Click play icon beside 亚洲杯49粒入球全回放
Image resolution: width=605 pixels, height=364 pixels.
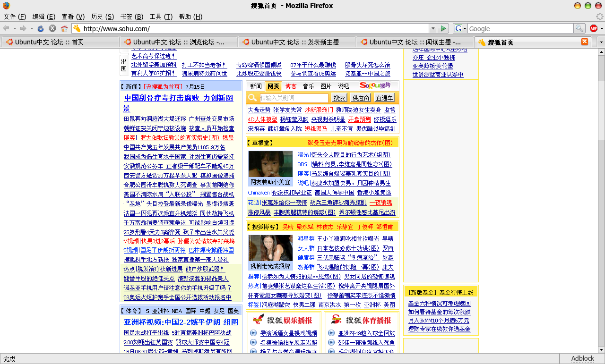(331, 333)
